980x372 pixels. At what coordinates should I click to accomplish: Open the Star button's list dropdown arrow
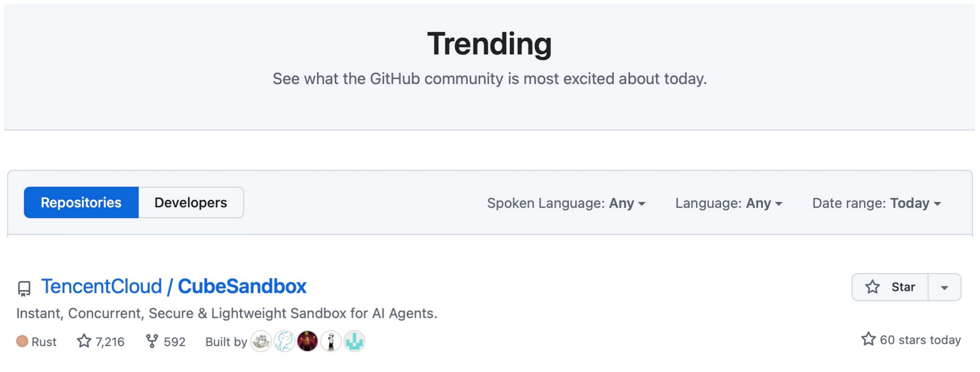[944, 287]
